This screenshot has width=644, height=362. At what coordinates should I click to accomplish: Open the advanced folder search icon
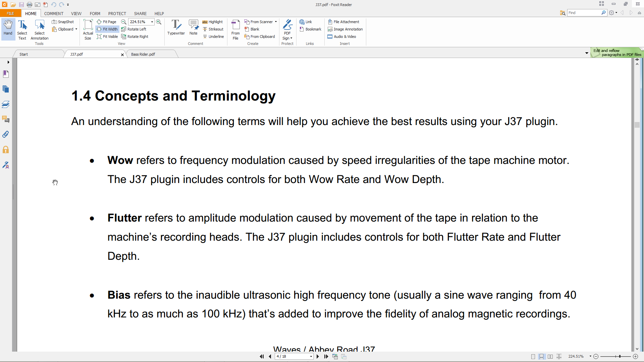tap(562, 13)
